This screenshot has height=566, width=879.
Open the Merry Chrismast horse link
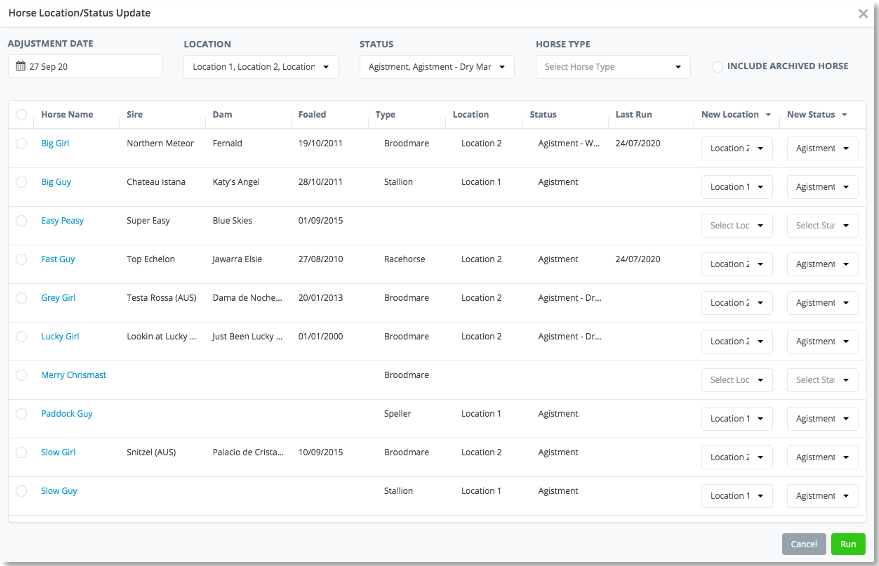(x=73, y=375)
